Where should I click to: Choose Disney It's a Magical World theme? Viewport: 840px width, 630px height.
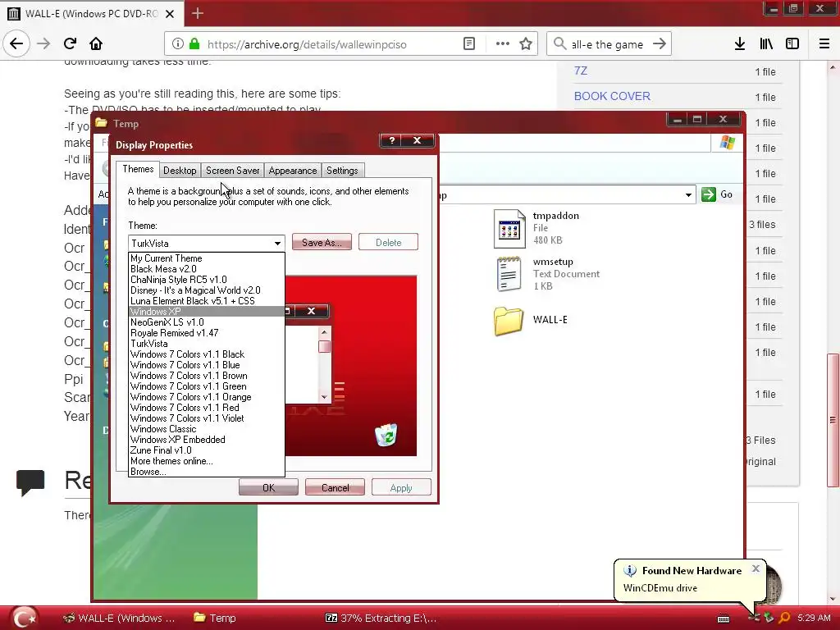pos(207,290)
